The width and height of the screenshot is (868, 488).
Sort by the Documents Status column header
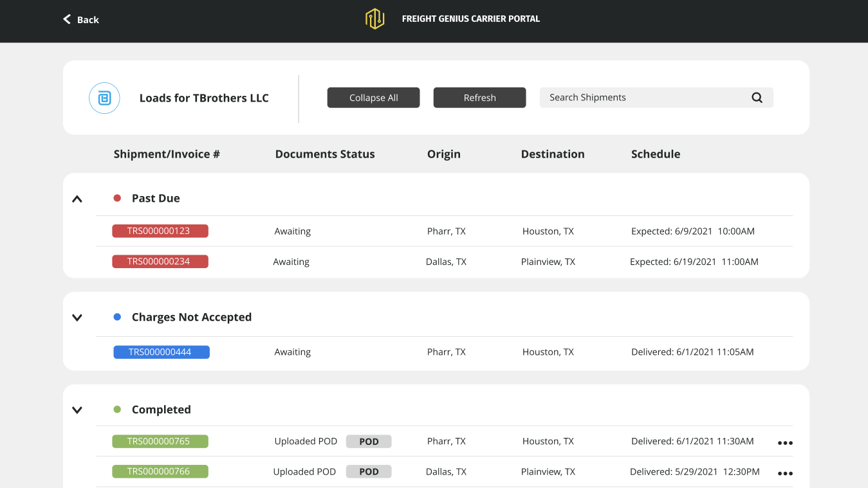[x=325, y=154]
